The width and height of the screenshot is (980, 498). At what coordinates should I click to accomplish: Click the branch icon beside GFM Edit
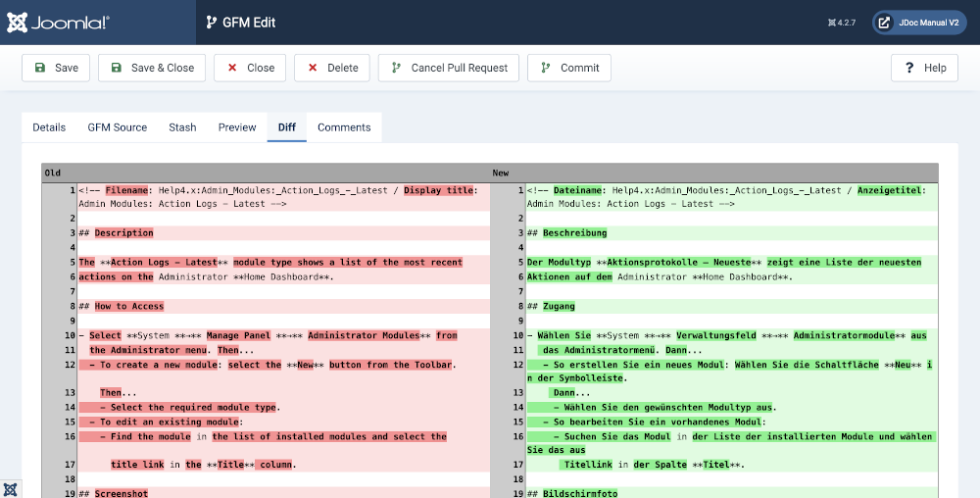coord(212,23)
